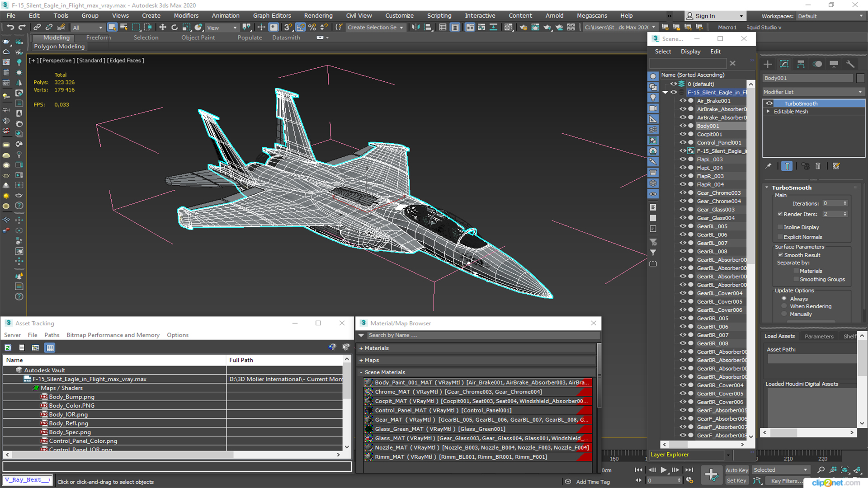Open Display menu in Scene Explorer

pyautogui.click(x=690, y=52)
